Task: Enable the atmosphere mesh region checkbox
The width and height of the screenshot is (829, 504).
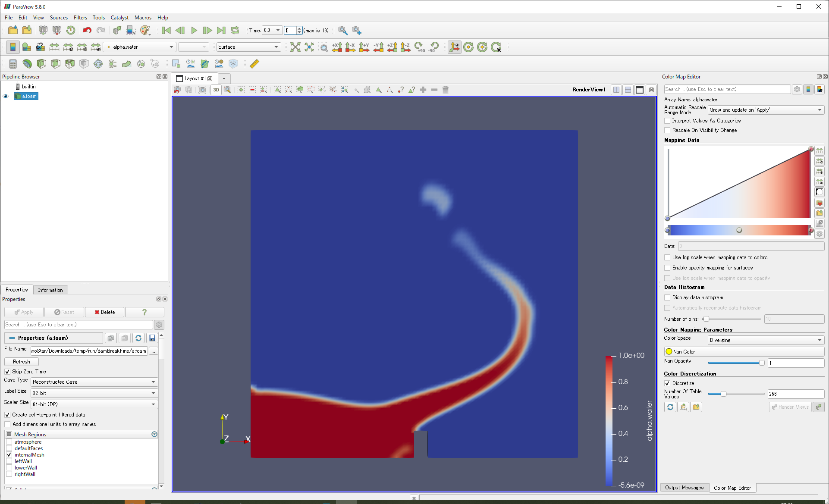Action: (x=9, y=442)
